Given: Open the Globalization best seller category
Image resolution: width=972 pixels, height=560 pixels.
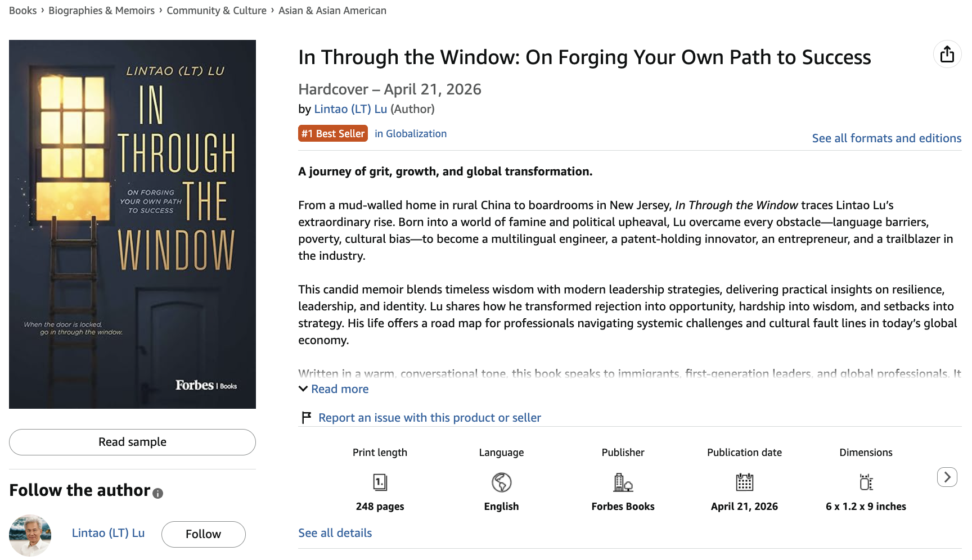Looking at the screenshot, I should pyautogui.click(x=411, y=134).
